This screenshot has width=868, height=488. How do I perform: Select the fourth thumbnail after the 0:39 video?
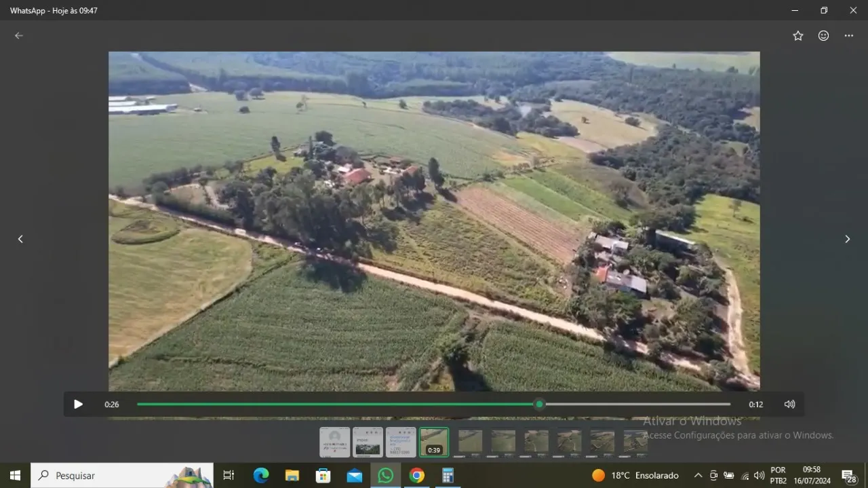tap(570, 442)
